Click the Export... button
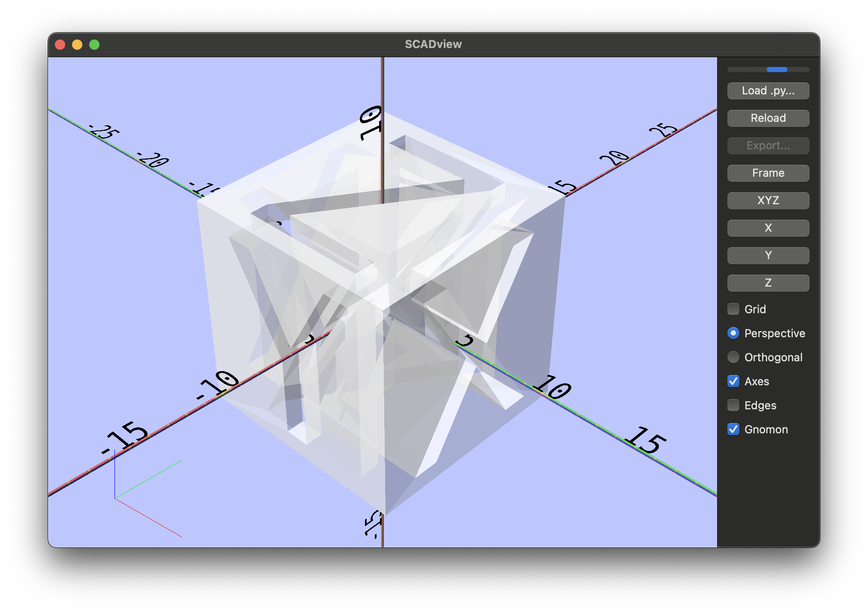This screenshot has height=611, width=868. (768, 146)
